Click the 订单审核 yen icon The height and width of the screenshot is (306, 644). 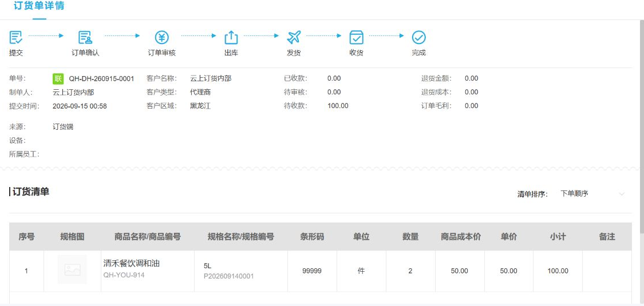pos(162,37)
